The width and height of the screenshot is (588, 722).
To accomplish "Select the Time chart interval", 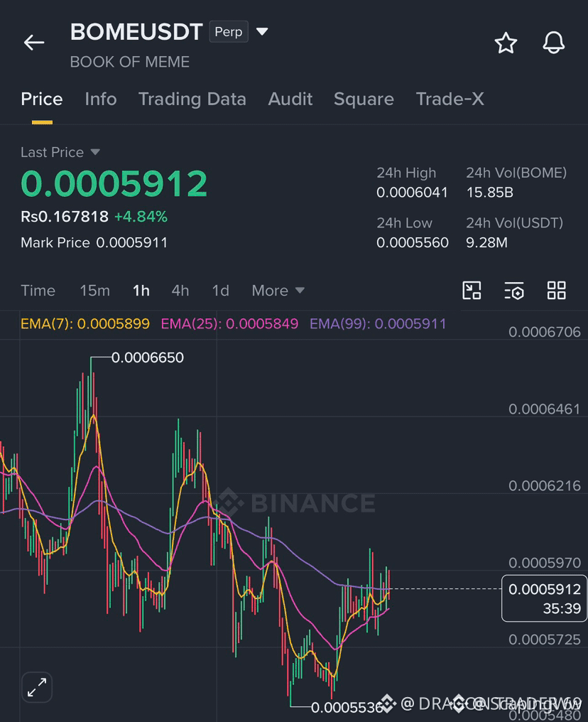I will pyautogui.click(x=38, y=291).
